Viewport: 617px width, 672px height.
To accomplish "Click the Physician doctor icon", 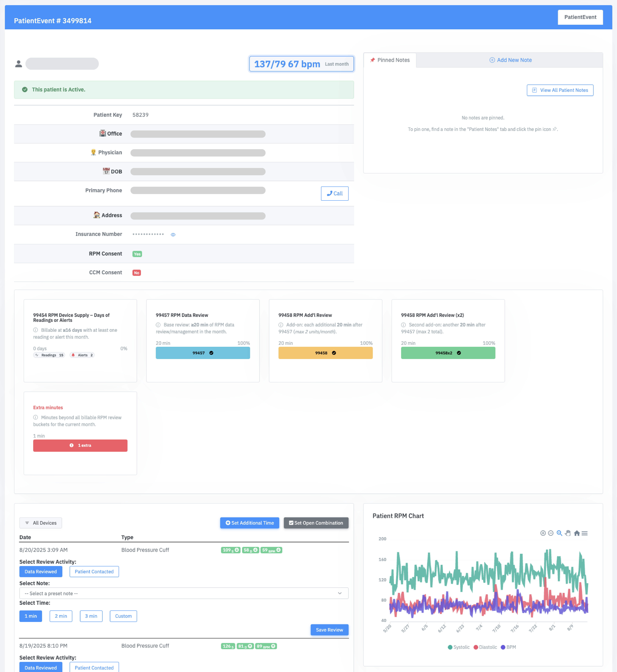I will pyautogui.click(x=93, y=152).
